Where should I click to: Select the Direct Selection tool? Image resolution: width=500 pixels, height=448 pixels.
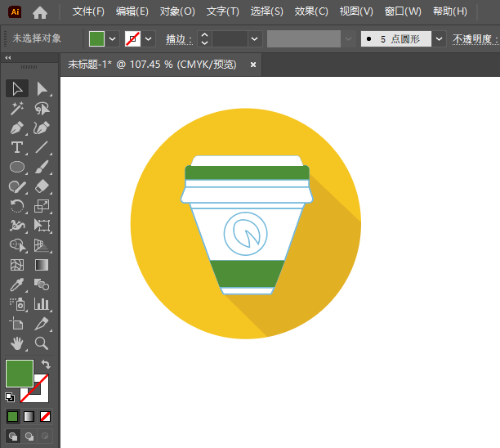point(42,89)
